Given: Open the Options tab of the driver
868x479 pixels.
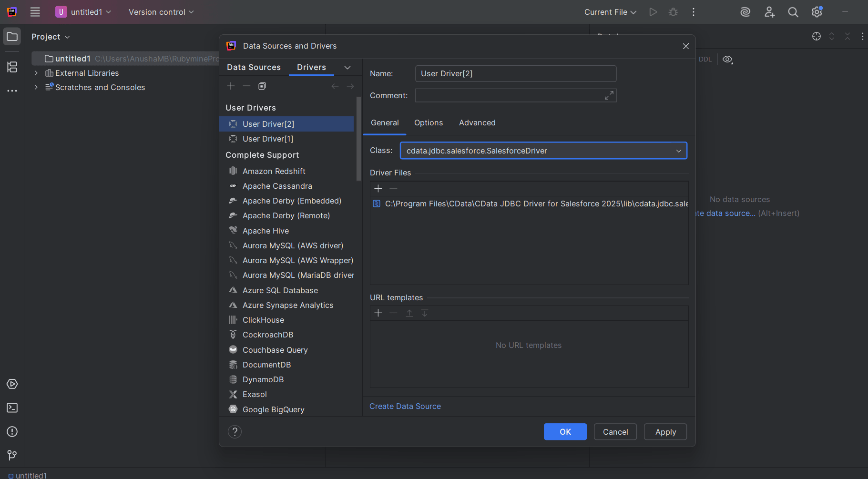Looking at the screenshot, I should coord(428,122).
